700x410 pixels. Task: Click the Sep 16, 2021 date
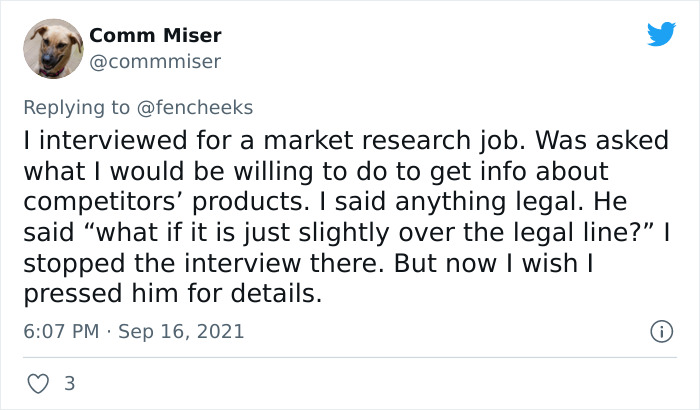(181, 331)
